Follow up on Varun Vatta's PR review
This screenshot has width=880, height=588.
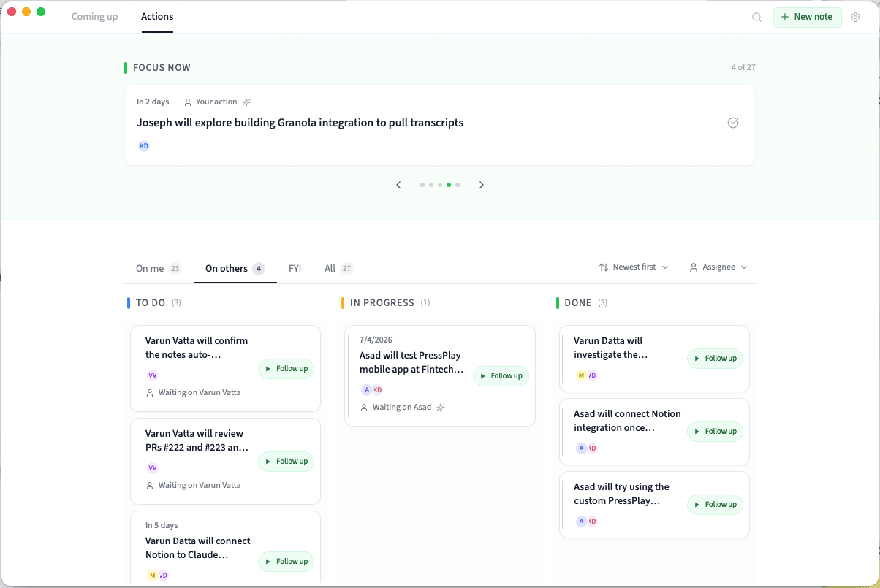tap(286, 462)
